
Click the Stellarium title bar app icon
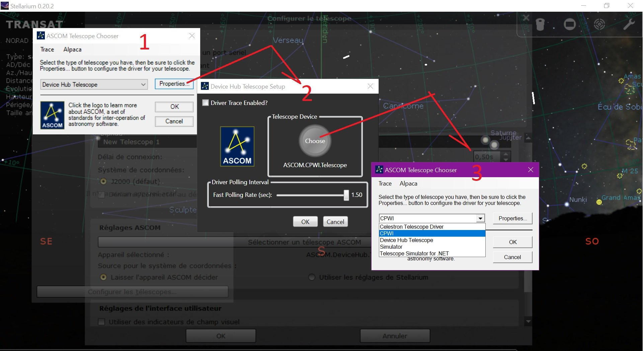coord(5,6)
